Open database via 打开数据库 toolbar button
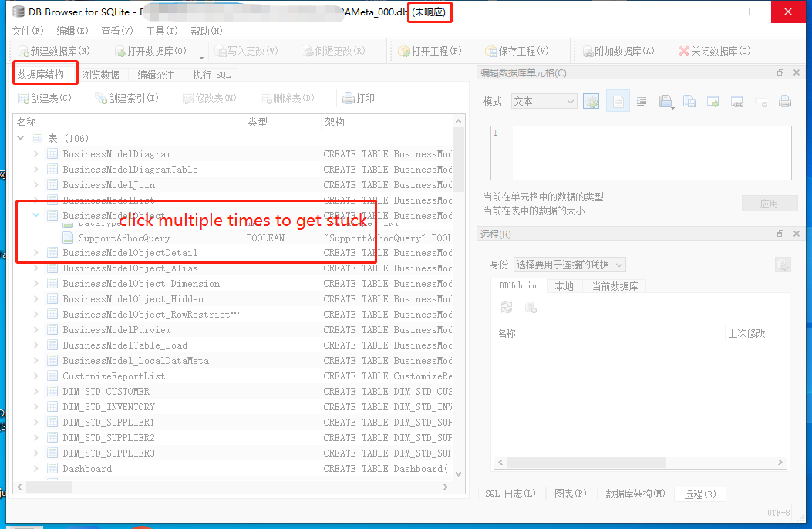This screenshot has height=529, width=812. click(x=150, y=51)
